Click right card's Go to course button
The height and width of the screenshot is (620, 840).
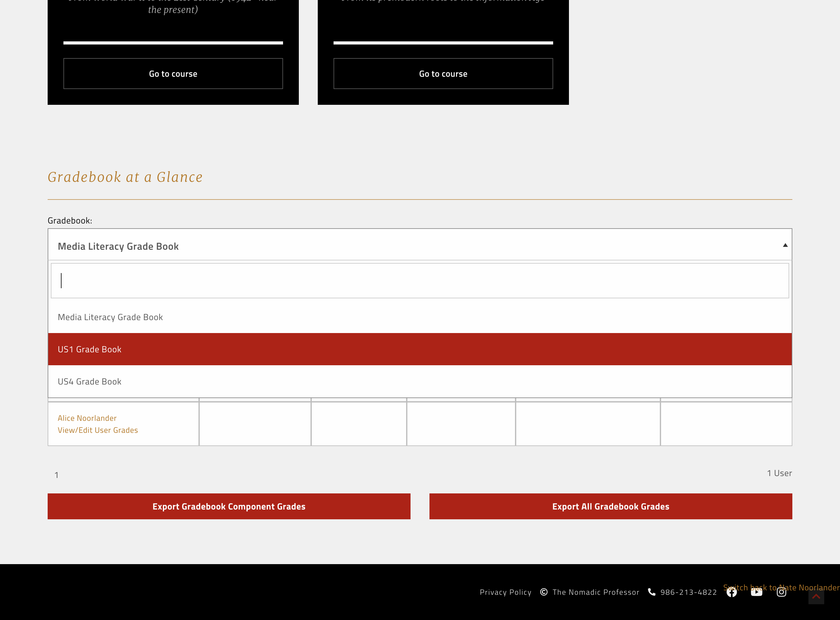(x=443, y=74)
